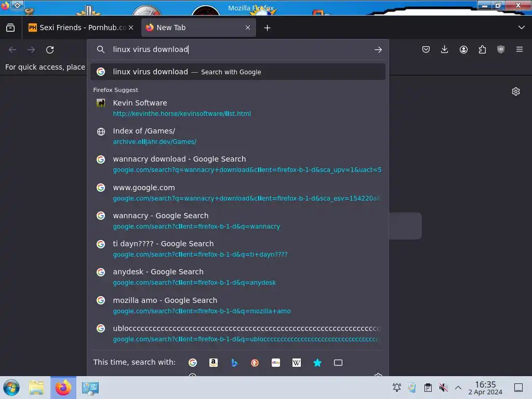Click the Firefox taskbar icon
This screenshot has height=399, width=532.
pos(63,388)
